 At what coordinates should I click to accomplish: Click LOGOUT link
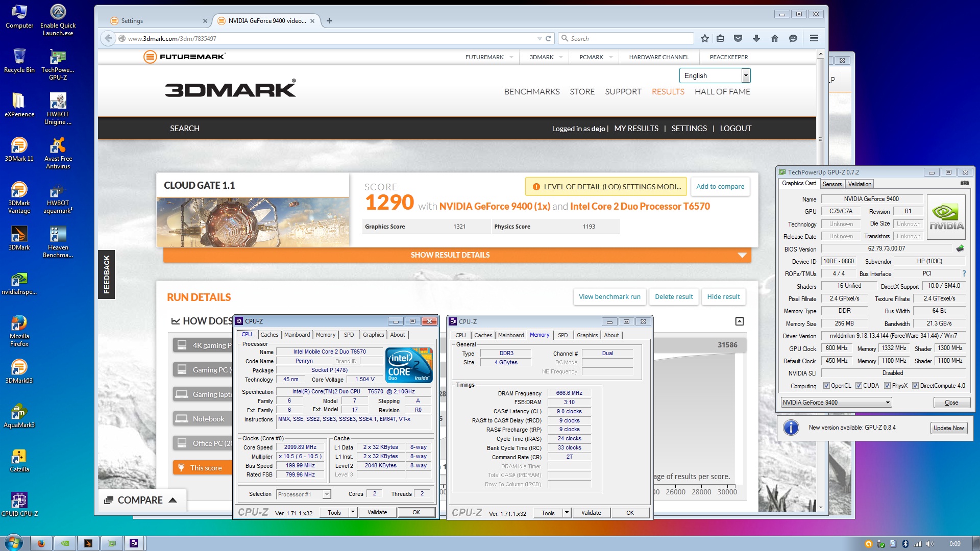[x=736, y=129]
